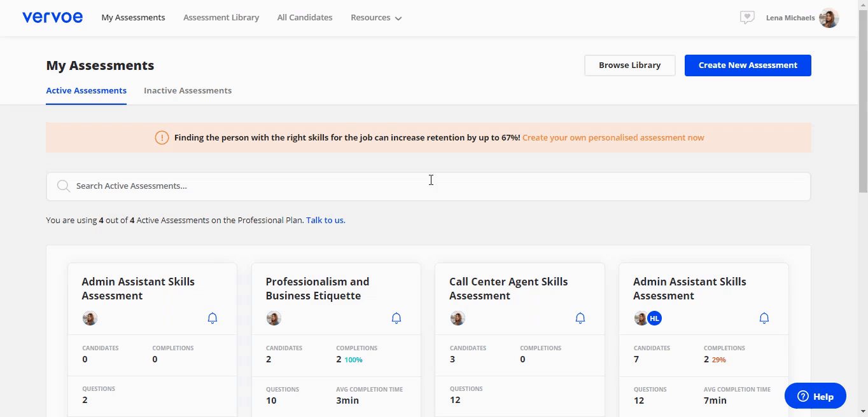This screenshot has width=868, height=417.
Task: Open the Assessment Library menu item
Action: click(221, 18)
